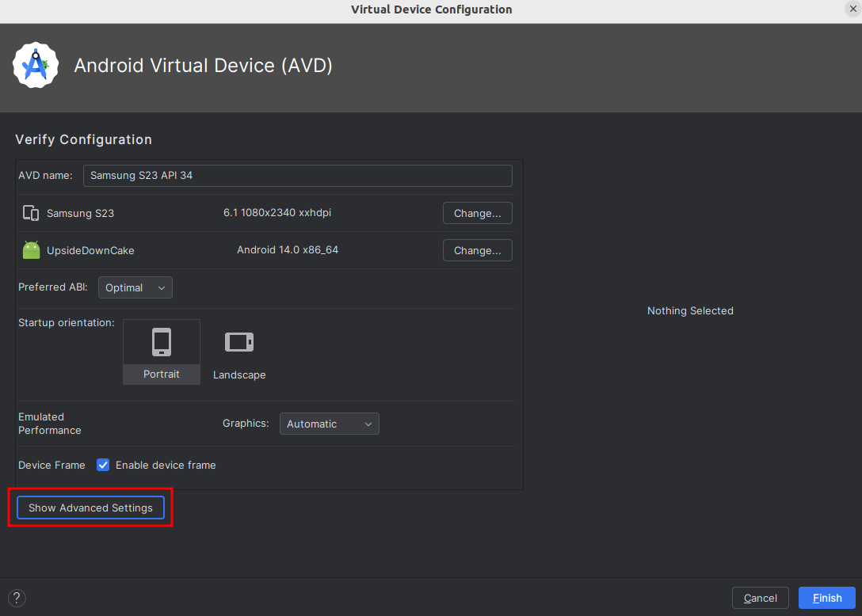
Task: Toggle the Enable device frame checkbox
Action: [x=103, y=465]
